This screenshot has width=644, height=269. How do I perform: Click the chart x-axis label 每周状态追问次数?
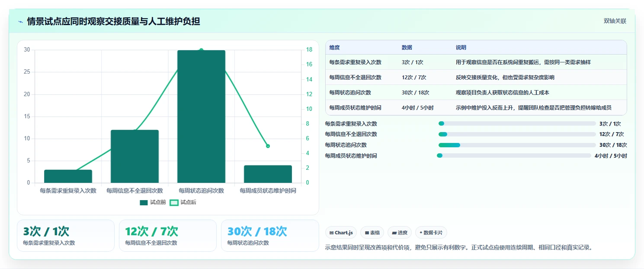pyautogui.click(x=201, y=191)
